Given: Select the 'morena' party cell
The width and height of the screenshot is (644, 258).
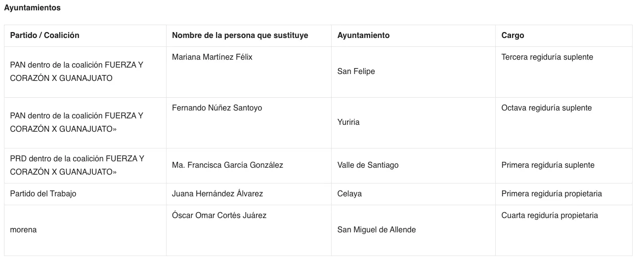Looking at the screenshot, I should point(23,230).
